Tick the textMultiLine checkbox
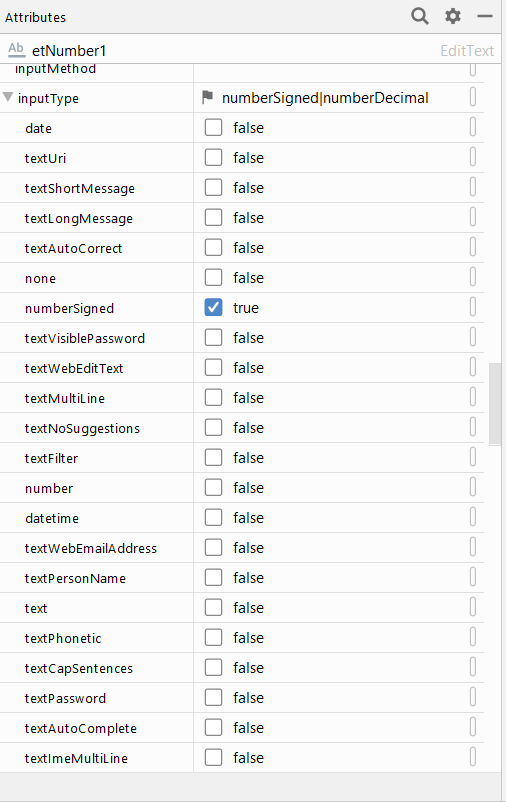The height and width of the screenshot is (802, 506). pos(213,397)
